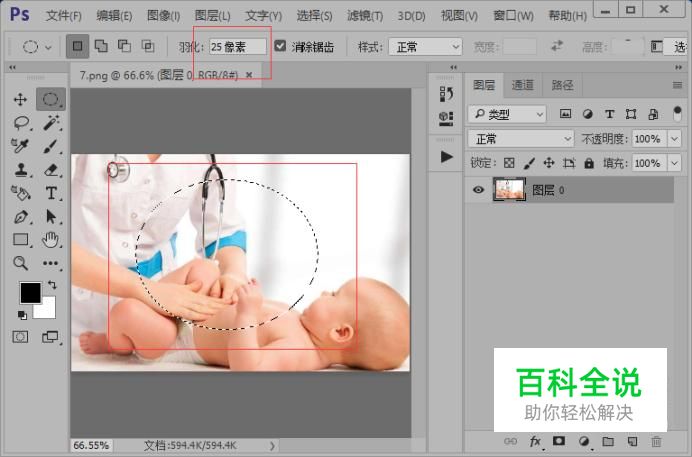Open the 3D cube panel icon
Screen dimensions: 692x457
(x=446, y=119)
